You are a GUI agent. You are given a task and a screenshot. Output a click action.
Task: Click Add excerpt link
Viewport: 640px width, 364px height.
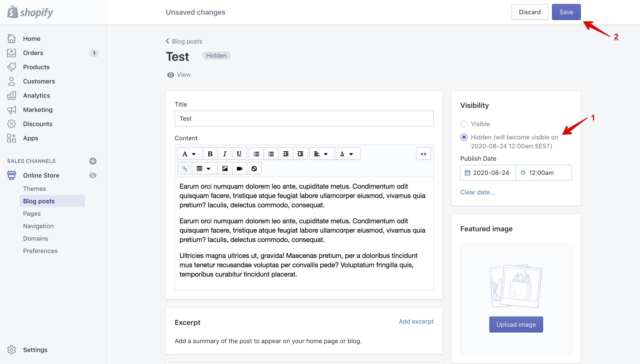[416, 322]
